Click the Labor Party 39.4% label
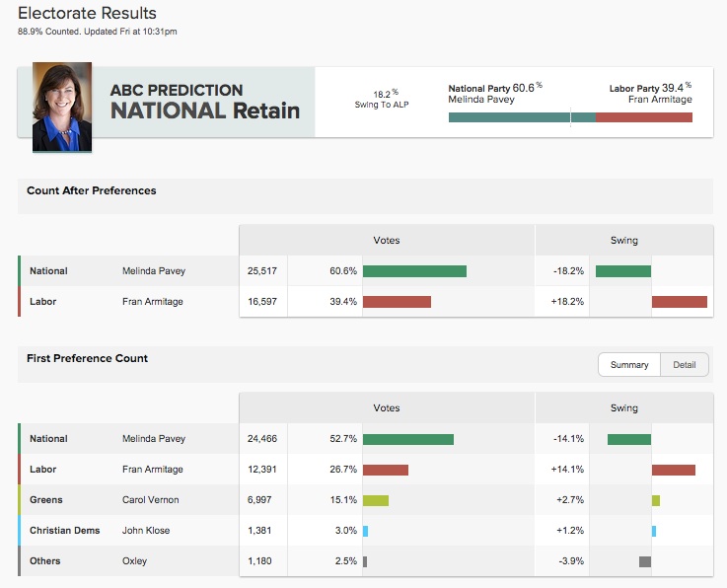 click(x=650, y=88)
